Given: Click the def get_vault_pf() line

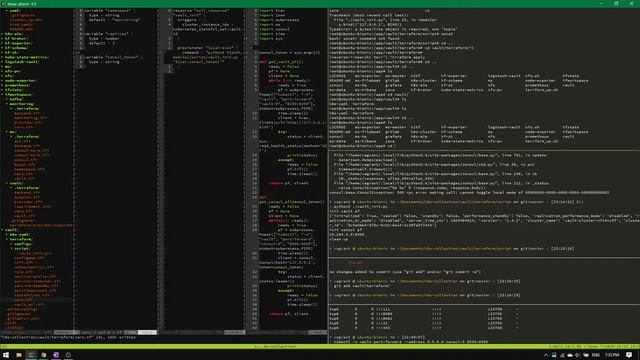Looking at the screenshot, I should pyautogui.click(x=281, y=62).
